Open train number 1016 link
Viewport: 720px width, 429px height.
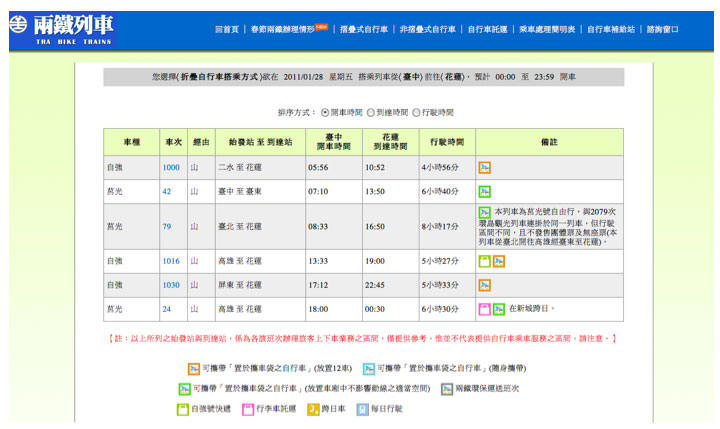[171, 261]
